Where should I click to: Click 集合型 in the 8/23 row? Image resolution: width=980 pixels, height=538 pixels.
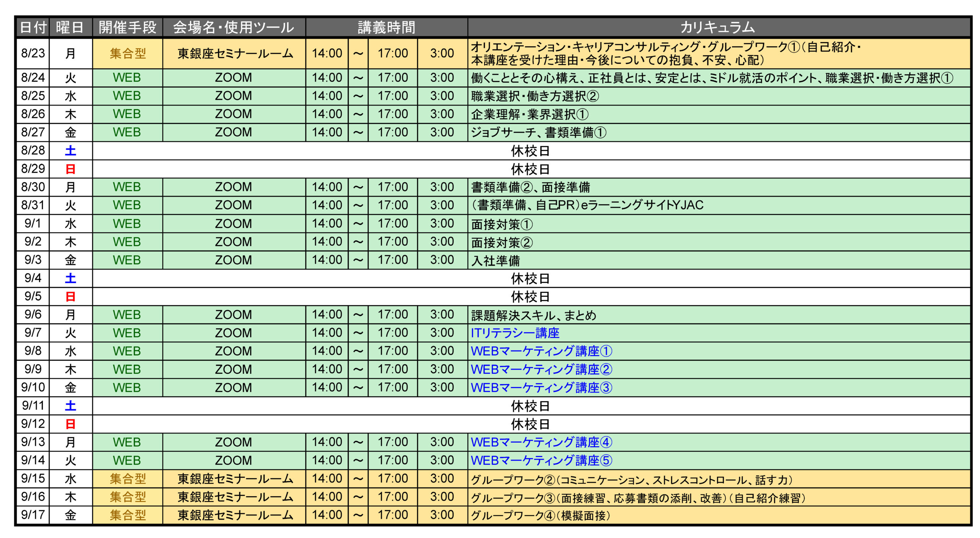127,53
